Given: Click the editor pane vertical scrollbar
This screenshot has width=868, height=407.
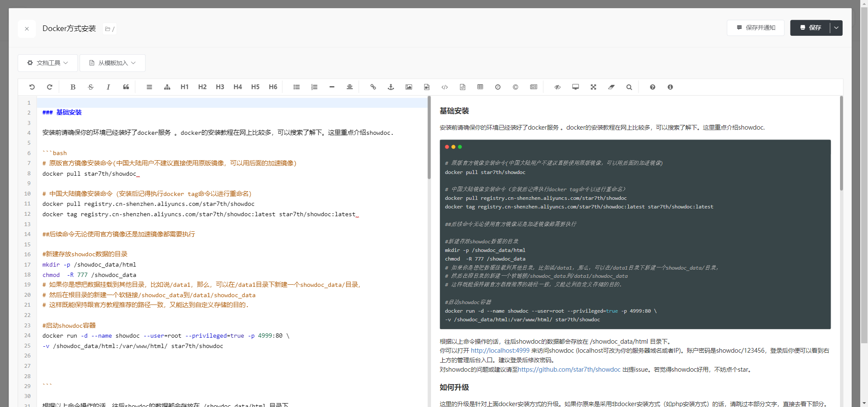Looking at the screenshot, I should (429, 138).
